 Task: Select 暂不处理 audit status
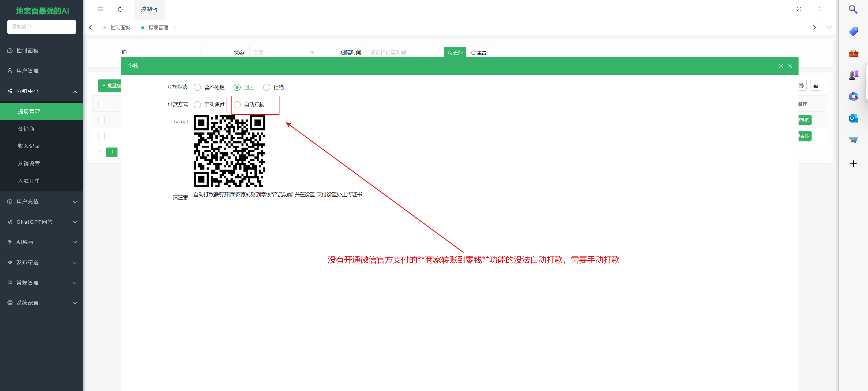coord(209,88)
